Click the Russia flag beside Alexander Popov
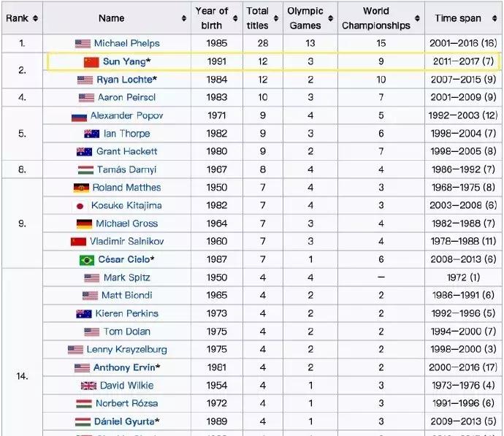This screenshot has width=504, height=436. pos(79,116)
